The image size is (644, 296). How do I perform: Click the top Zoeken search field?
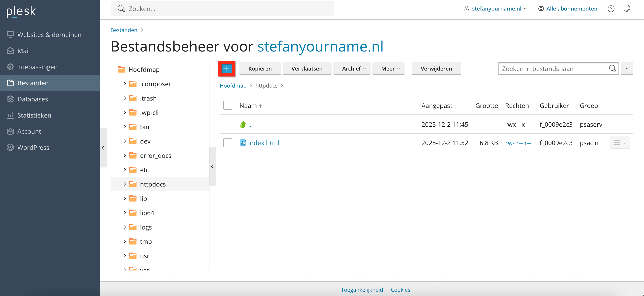222,9
